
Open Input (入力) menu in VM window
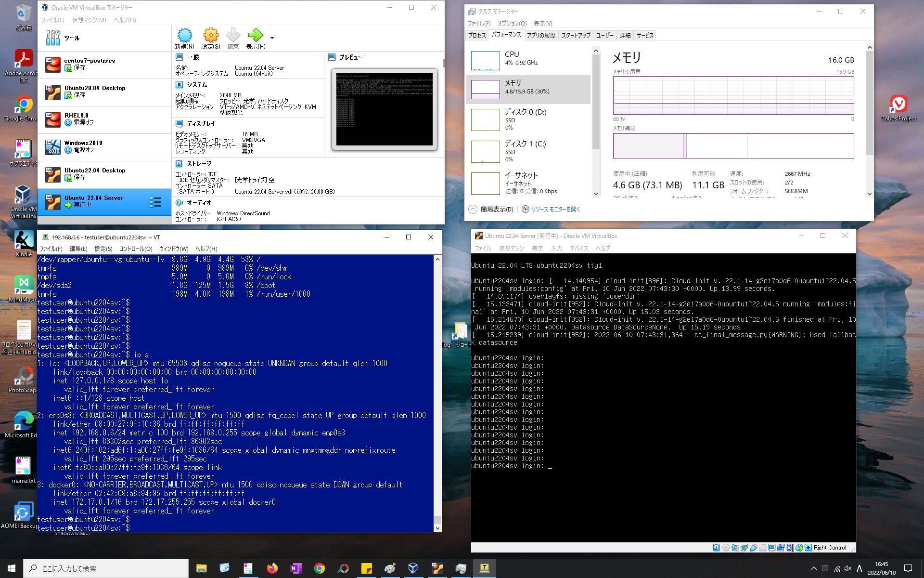click(557, 249)
